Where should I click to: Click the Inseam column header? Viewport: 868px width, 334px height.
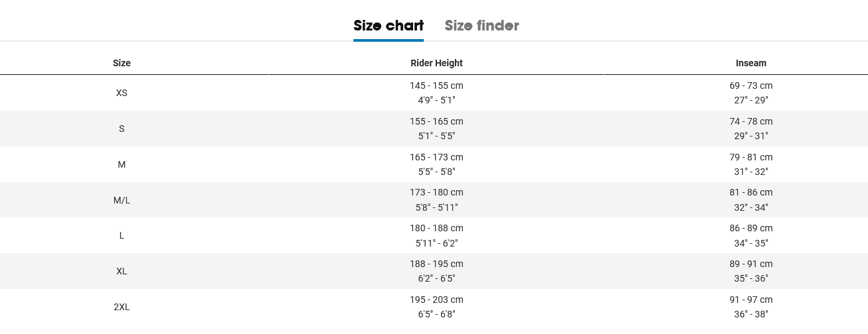(x=751, y=63)
